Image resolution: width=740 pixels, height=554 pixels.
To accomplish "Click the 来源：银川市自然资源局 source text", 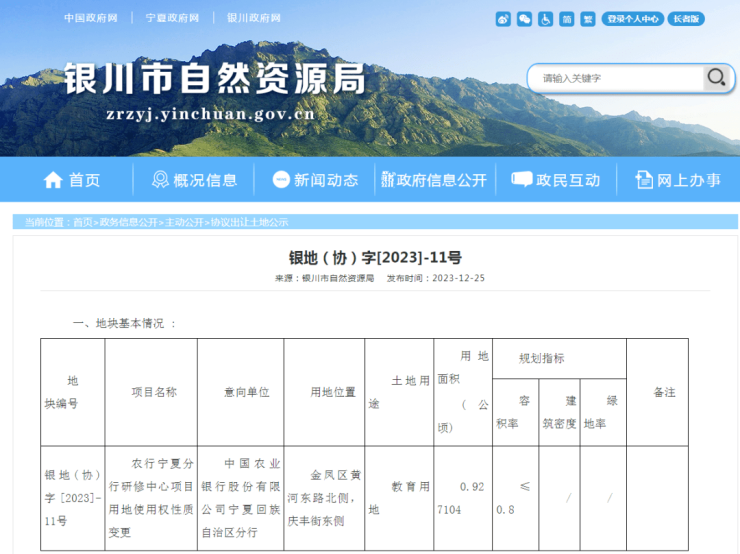I will (325, 278).
